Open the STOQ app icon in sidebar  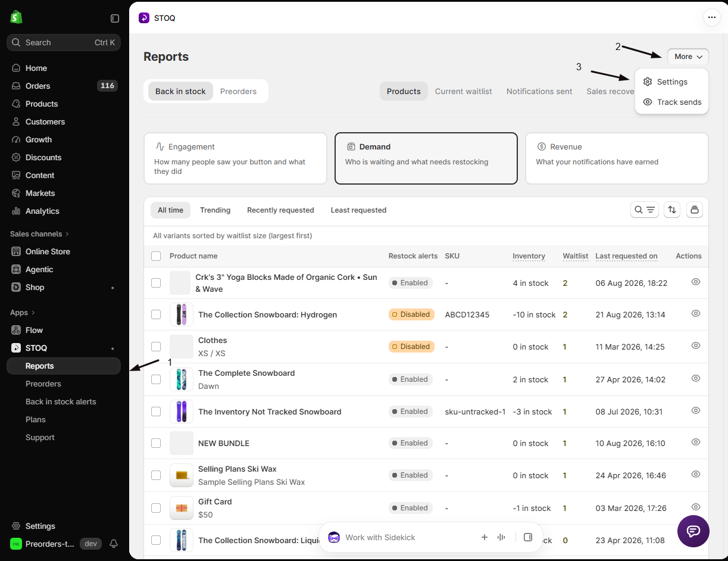16,348
